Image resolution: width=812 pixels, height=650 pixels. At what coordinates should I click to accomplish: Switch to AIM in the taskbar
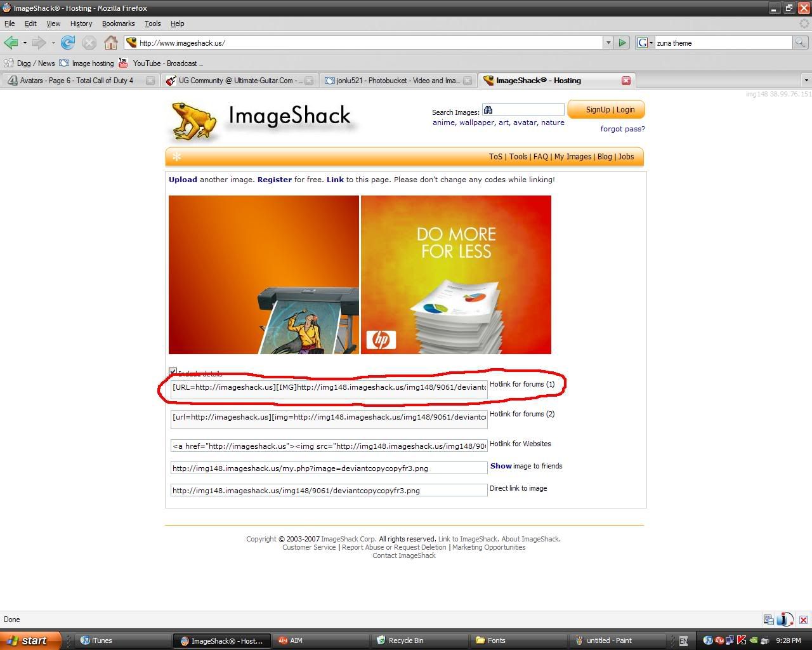click(x=320, y=640)
